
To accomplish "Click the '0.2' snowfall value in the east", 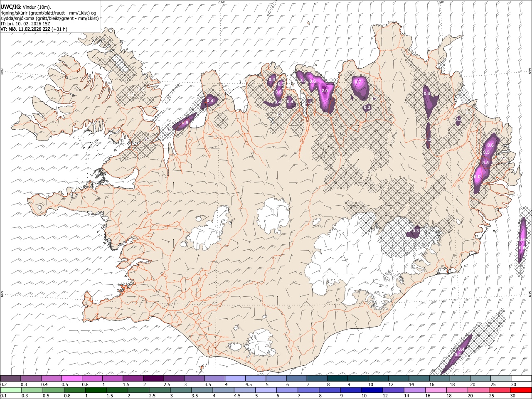I will (x=458, y=119).
